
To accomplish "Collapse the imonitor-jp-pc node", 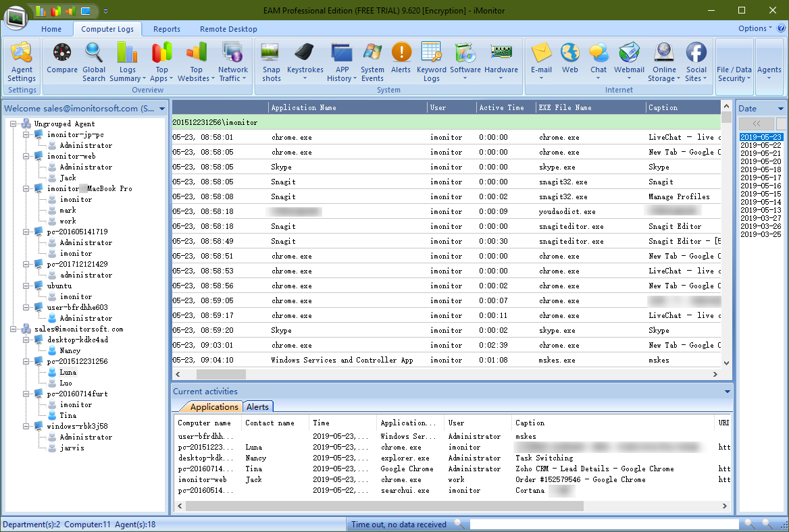I will point(26,135).
